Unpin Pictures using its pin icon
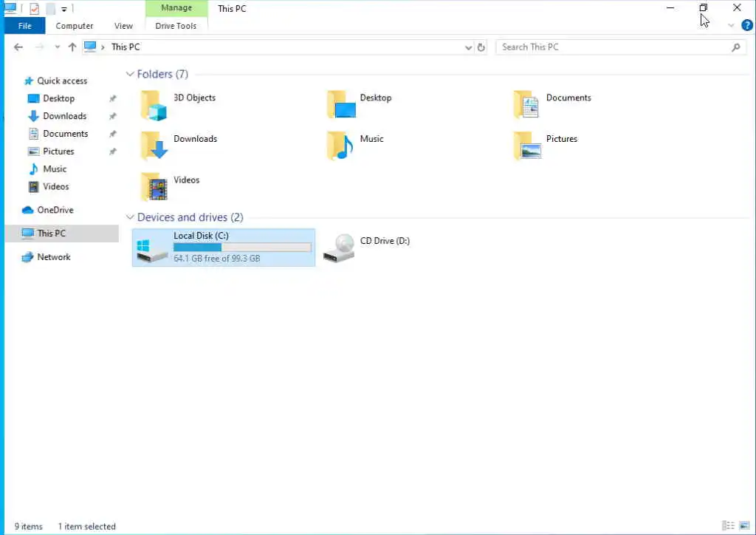756x535 pixels. (x=112, y=151)
